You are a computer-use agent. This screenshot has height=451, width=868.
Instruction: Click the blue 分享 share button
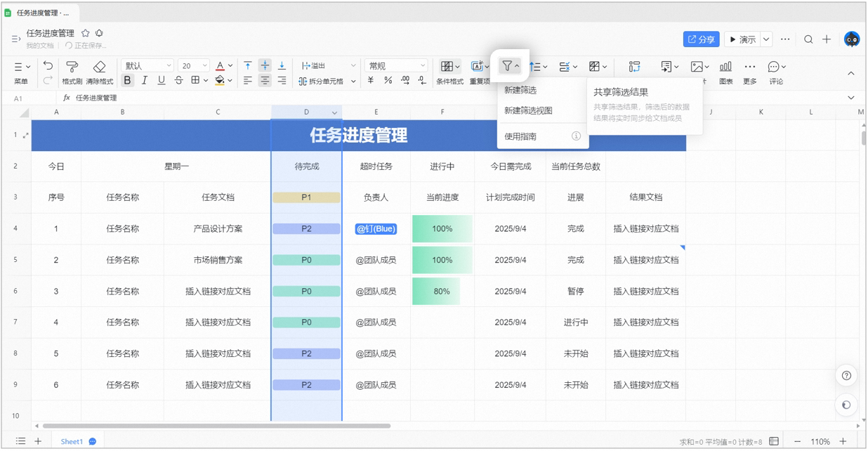(x=702, y=39)
